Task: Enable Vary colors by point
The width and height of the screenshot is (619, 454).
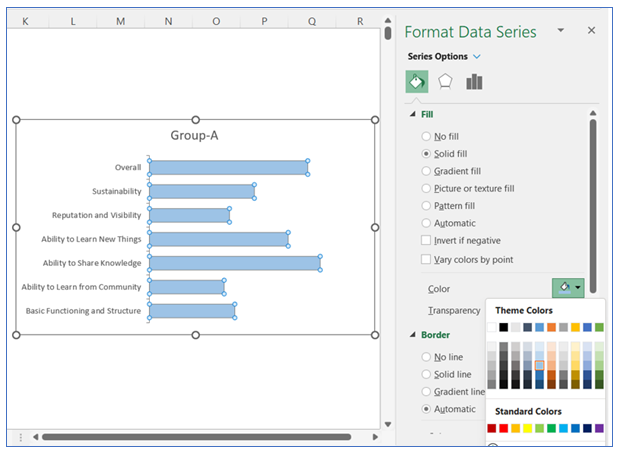Action: 427,260
